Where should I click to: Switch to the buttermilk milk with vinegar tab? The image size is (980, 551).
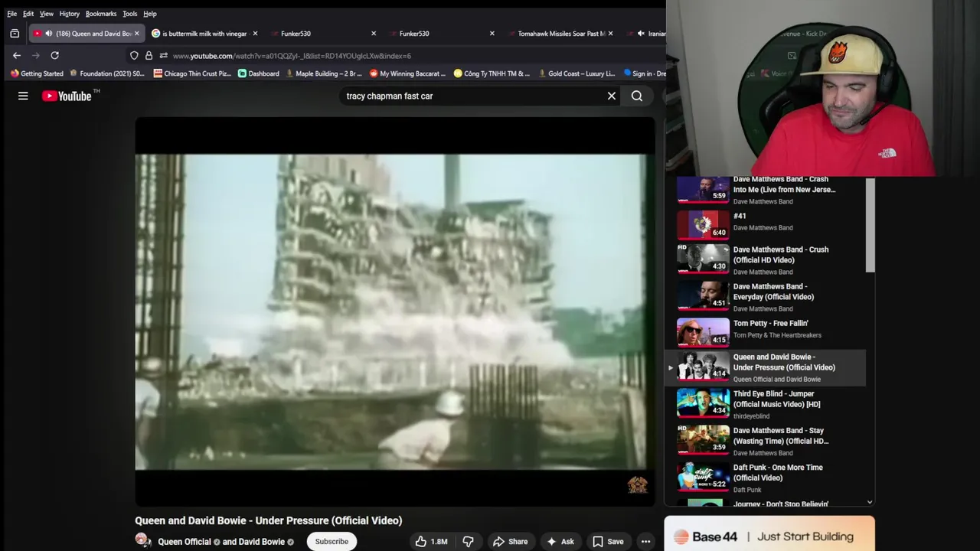(x=204, y=34)
